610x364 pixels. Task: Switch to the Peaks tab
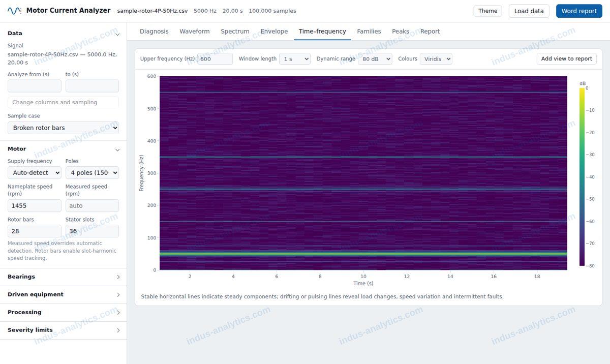coord(401,32)
